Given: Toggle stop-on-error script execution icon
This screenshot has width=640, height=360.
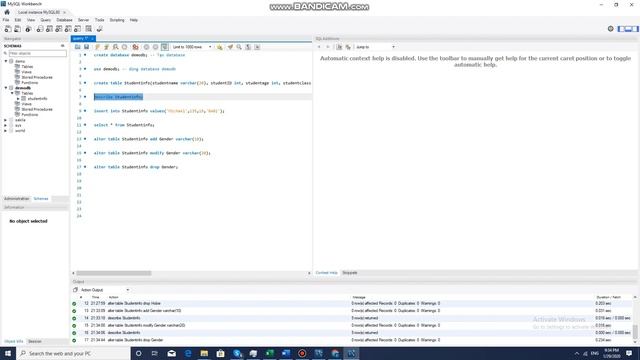Looking at the screenshot, I should click(136, 47).
